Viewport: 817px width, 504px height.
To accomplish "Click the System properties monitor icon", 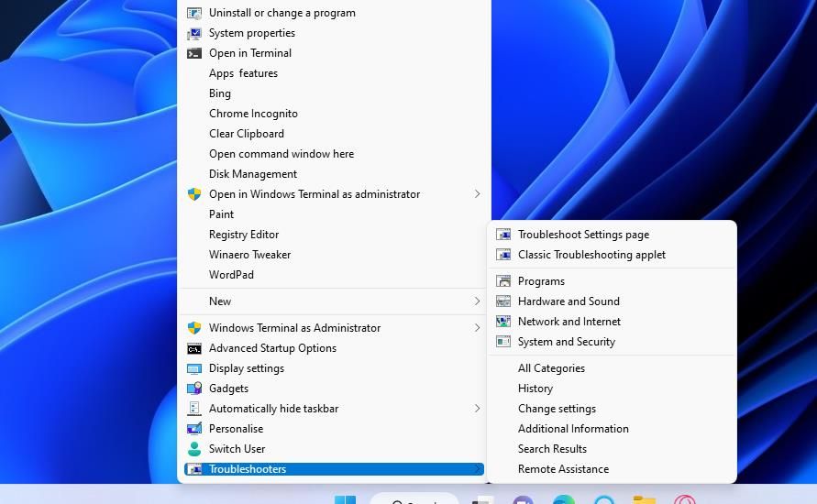I will coord(194,33).
